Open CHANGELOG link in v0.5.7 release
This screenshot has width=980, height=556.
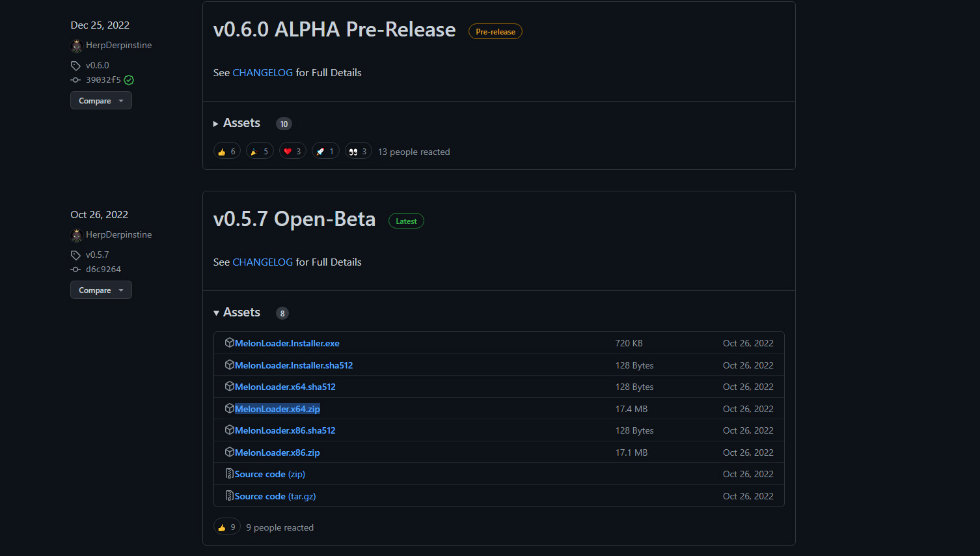262,262
